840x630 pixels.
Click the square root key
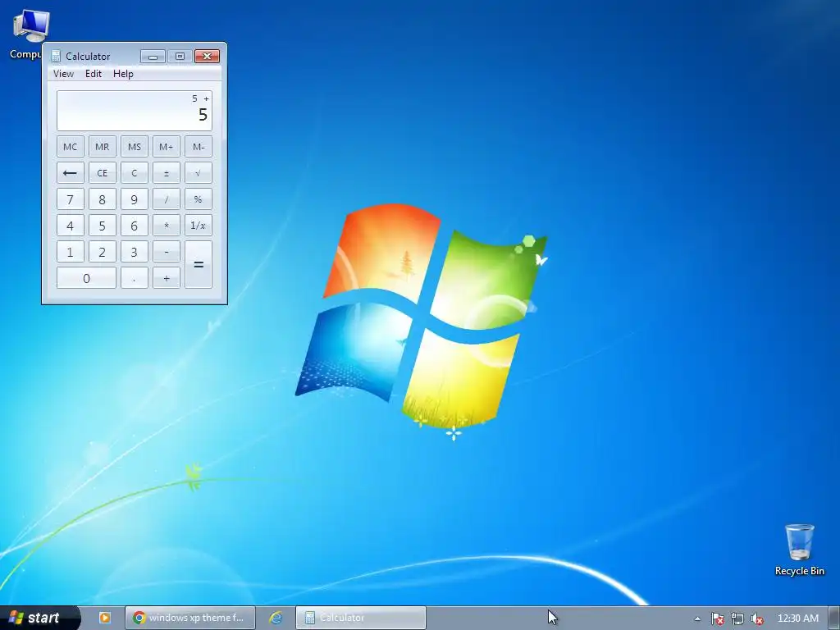click(199, 173)
